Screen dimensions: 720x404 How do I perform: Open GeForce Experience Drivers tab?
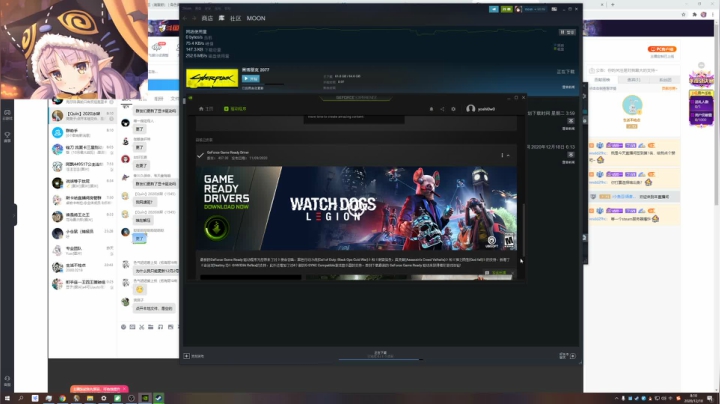pos(235,109)
